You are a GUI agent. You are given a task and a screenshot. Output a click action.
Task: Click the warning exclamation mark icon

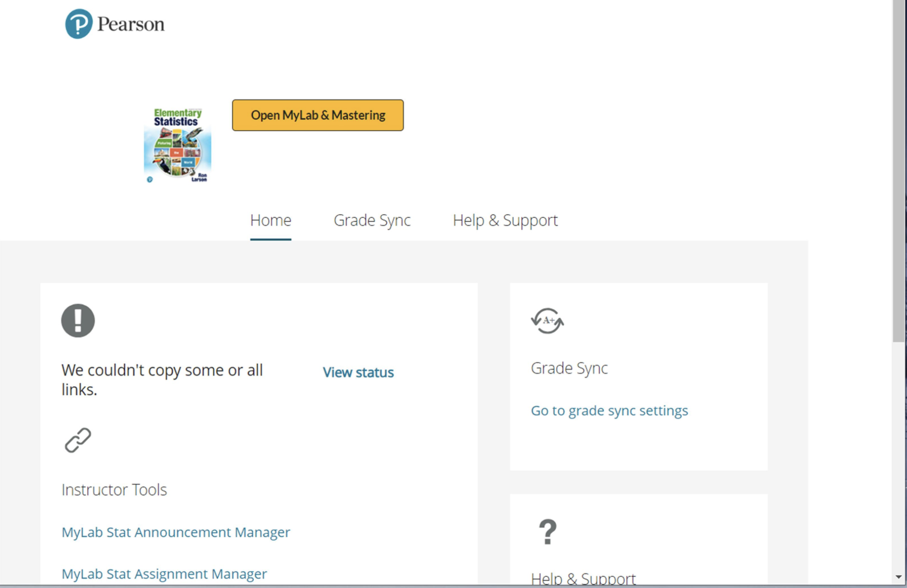click(x=78, y=320)
